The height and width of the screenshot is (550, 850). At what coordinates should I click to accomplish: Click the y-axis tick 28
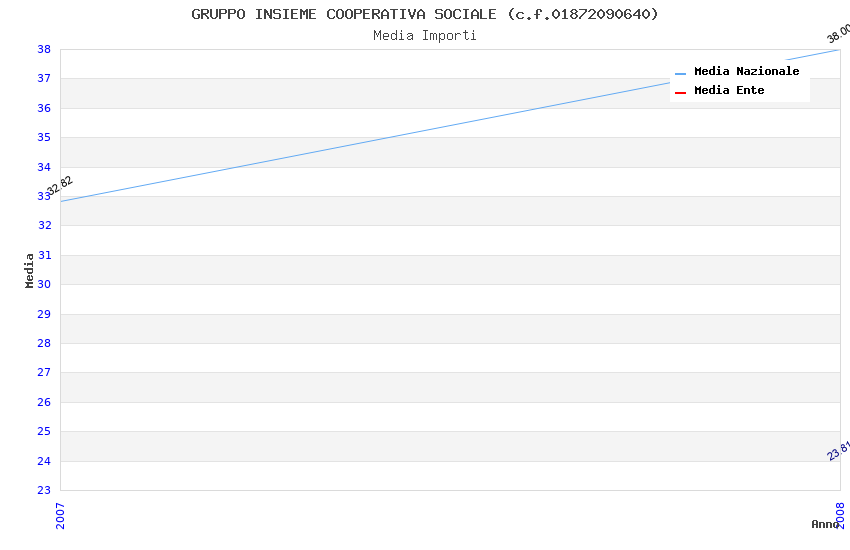point(44,344)
